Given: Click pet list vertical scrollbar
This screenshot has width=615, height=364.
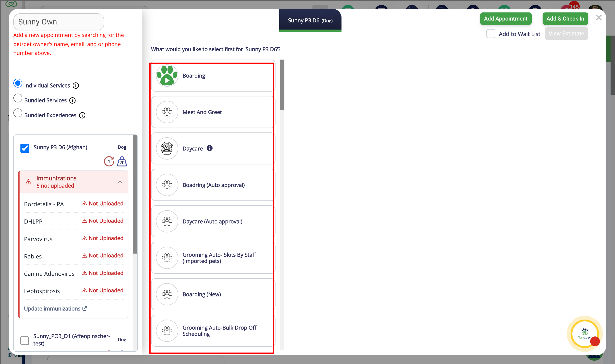Looking at the screenshot, I should tap(135, 194).
